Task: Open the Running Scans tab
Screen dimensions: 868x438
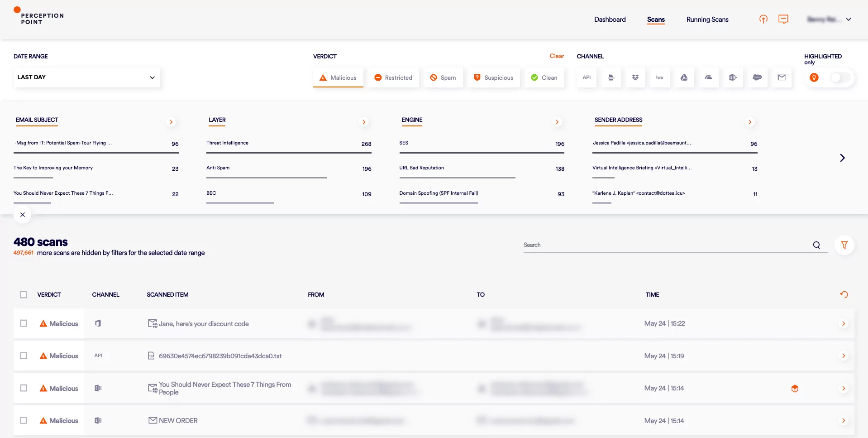Action: tap(707, 19)
